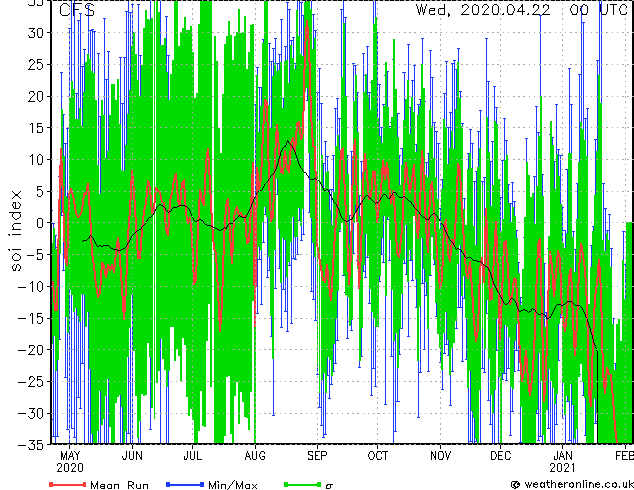Viewport: 634px width, 490px height.
Task: Click the green sigma legend line
Action: click(302, 484)
